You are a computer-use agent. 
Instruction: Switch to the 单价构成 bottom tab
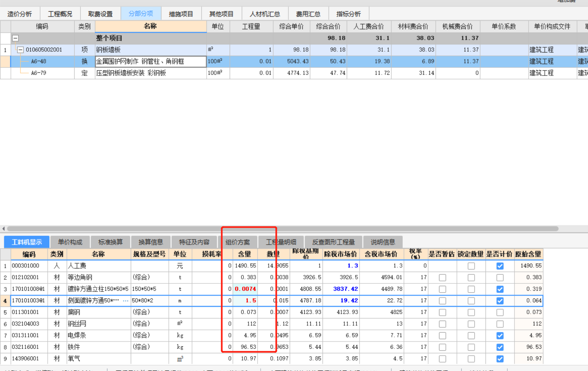(x=70, y=242)
